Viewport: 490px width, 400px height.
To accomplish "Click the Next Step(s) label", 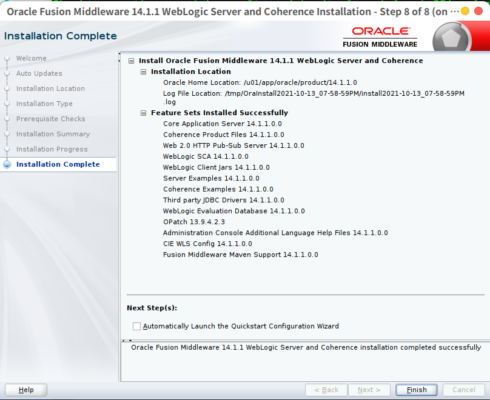I will (x=152, y=308).
